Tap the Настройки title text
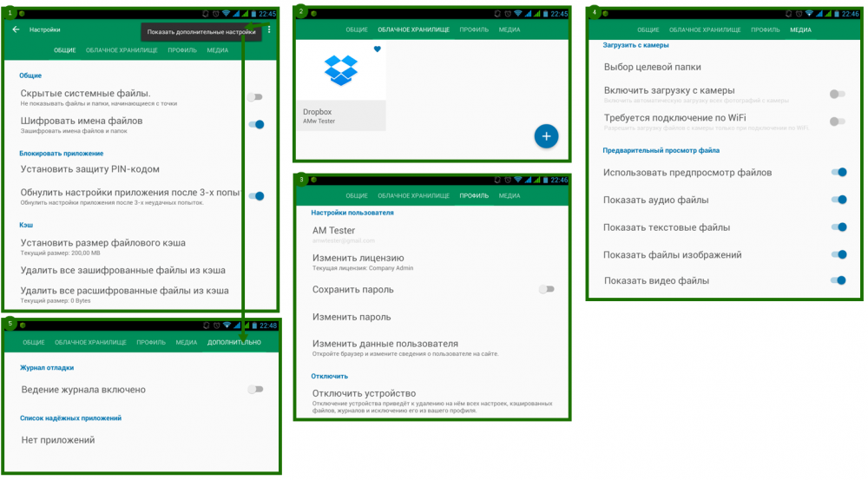Viewport: 868px width, 480px height. [x=45, y=30]
